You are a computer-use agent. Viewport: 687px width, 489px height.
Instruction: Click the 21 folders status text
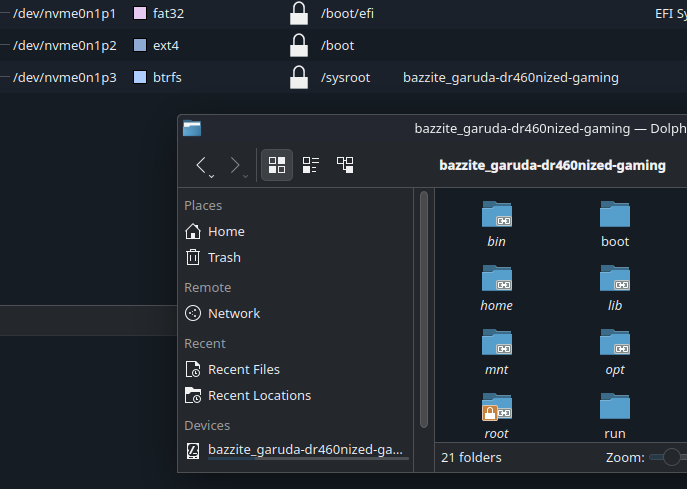[471, 457]
